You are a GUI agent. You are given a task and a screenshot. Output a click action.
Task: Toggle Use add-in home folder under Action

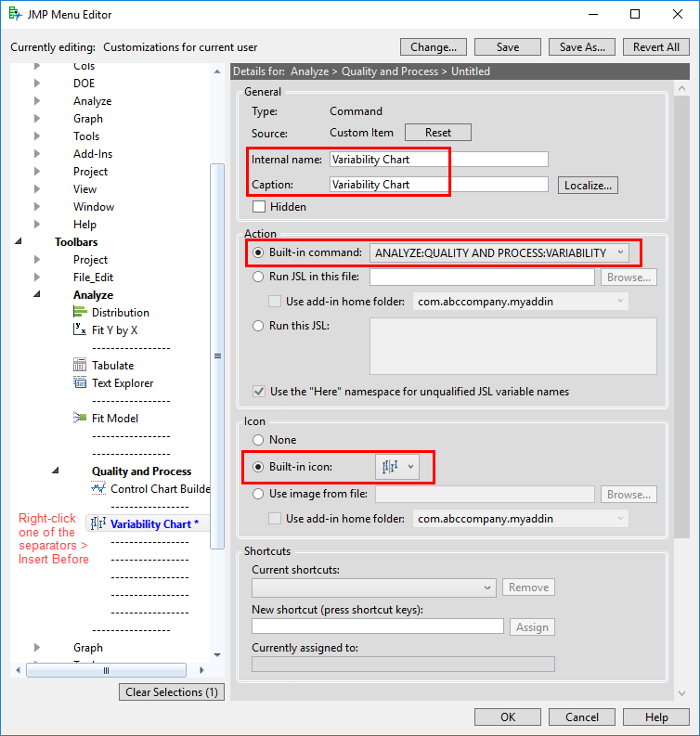click(275, 302)
